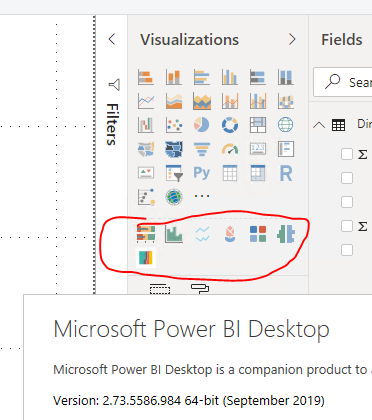Choose the Donut chart visual
The image size is (372, 420).
(230, 125)
